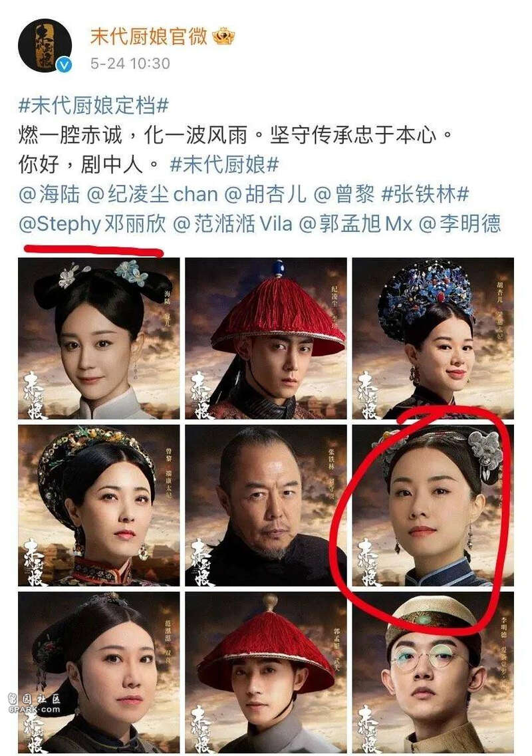Image resolution: width=532 pixels, height=756 pixels.
Task: Open the @纪凌尘chan mention
Action: pos(152,194)
